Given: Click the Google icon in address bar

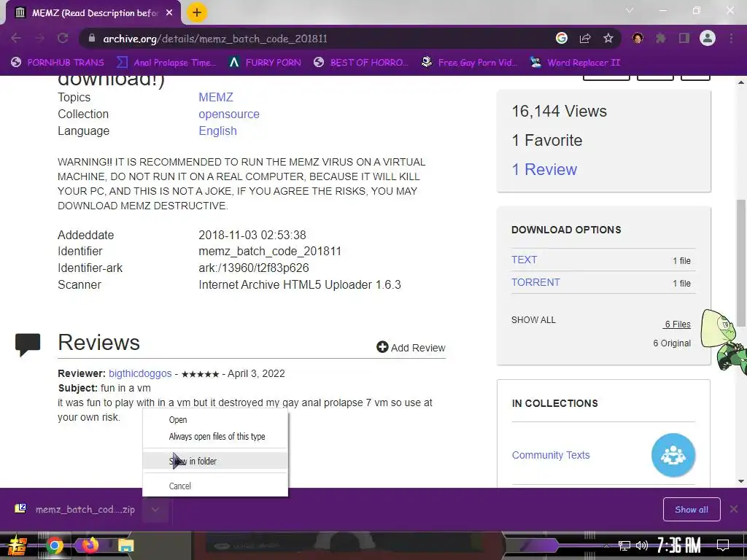Looking at the screenshot, I should click(562, 38).
